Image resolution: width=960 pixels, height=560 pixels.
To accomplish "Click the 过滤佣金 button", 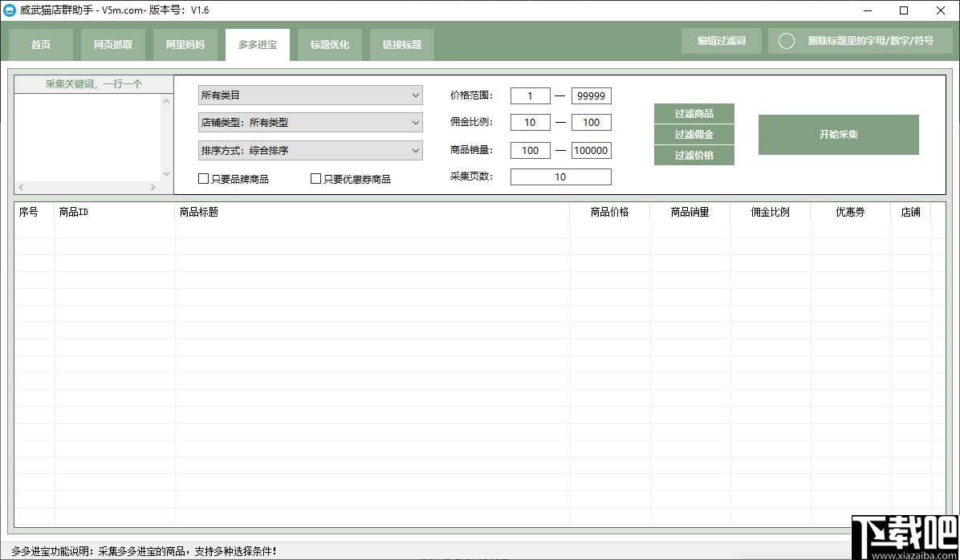I will (694, 135).
